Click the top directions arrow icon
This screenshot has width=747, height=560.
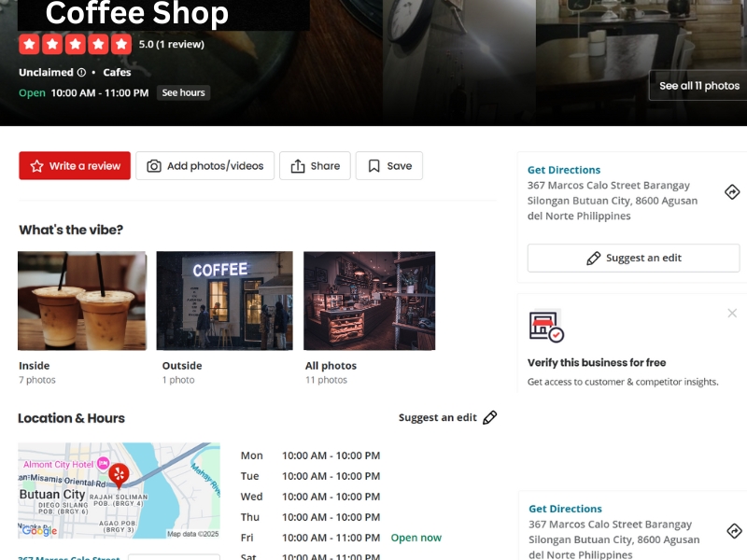pos(732,192)
